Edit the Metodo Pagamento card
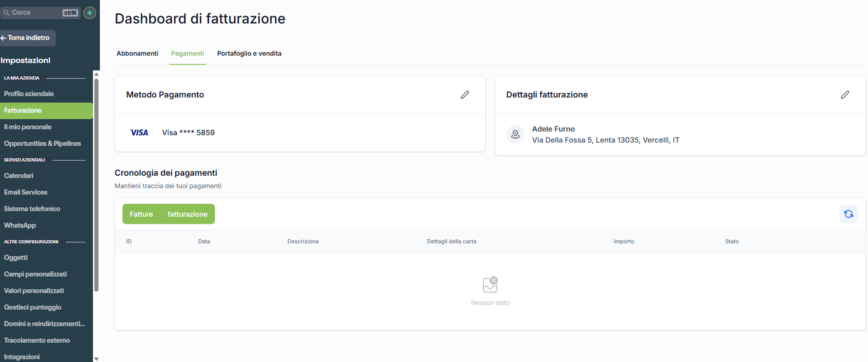This screenshot has width=868, height=362. (x=465, y=95)
